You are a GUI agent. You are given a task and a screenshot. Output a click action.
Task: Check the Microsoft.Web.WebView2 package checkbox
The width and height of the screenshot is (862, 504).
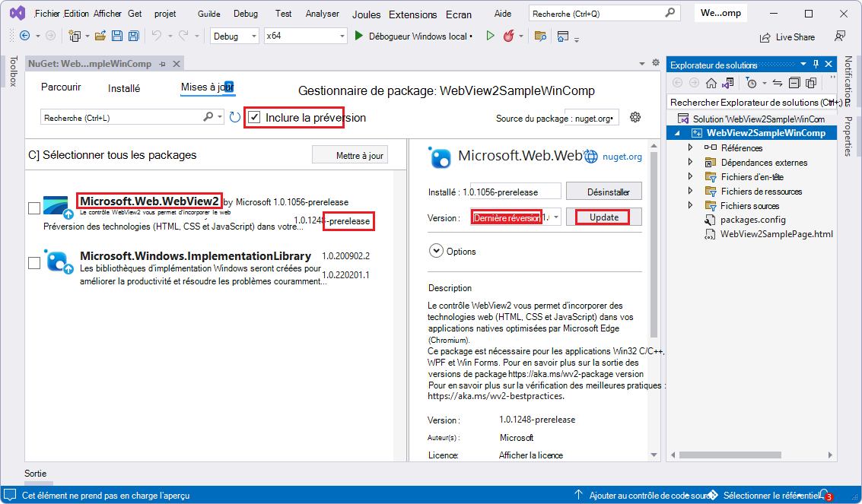33,208
